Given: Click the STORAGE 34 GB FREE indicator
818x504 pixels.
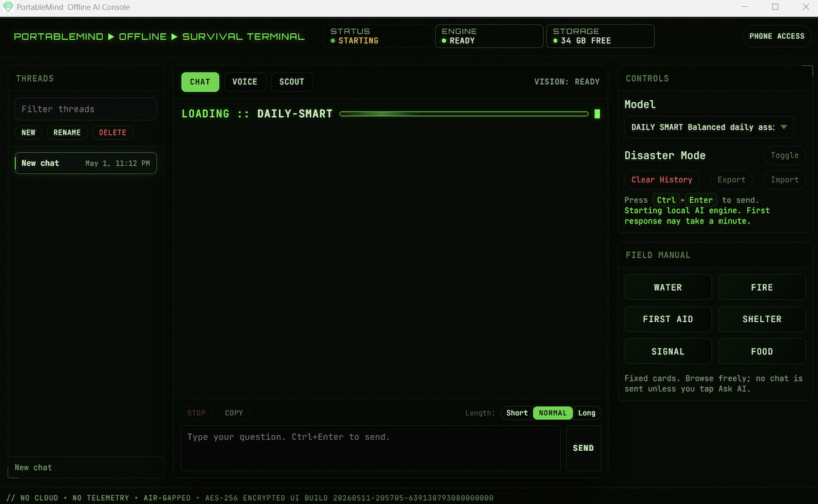Looking at the screenshot, I should [601, 36].
